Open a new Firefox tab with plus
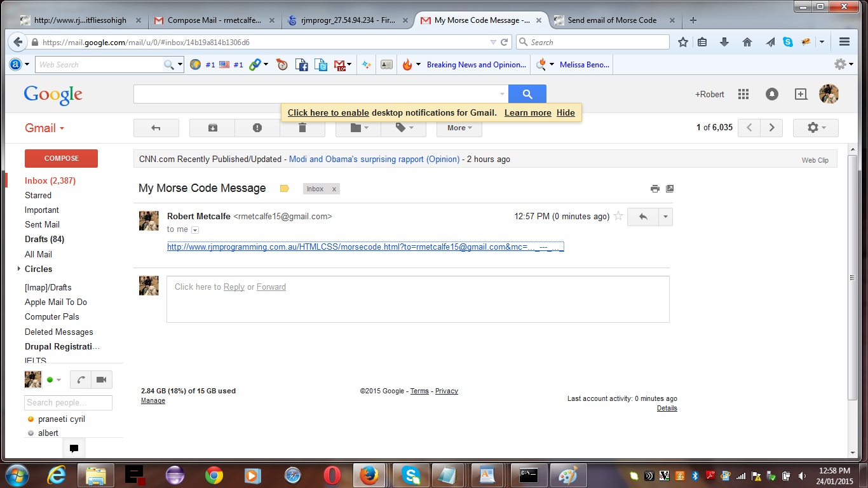The height and width of the screenshot is (488, 868). [x=693, y=20]
